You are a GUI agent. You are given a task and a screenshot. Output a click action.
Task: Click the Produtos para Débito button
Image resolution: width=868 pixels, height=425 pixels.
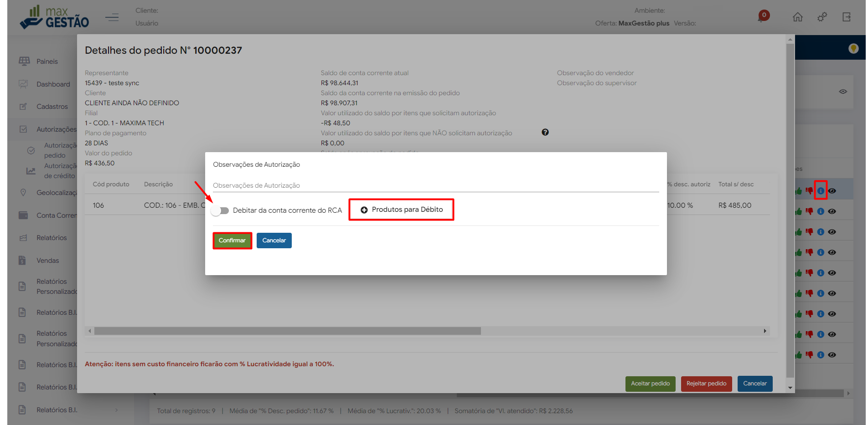tap(401, 210)
